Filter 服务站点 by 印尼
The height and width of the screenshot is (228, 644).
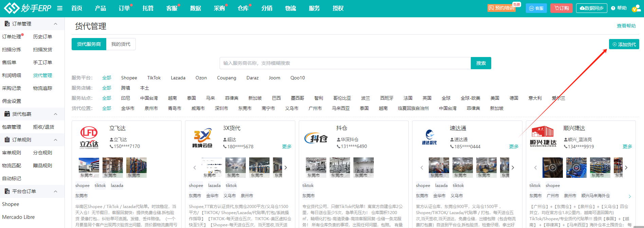pos(126,98)
